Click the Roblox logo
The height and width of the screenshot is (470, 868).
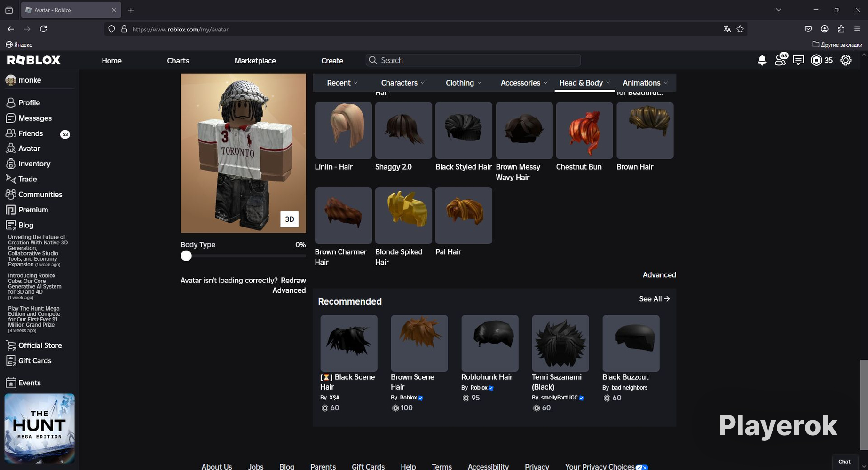point(34,60)
